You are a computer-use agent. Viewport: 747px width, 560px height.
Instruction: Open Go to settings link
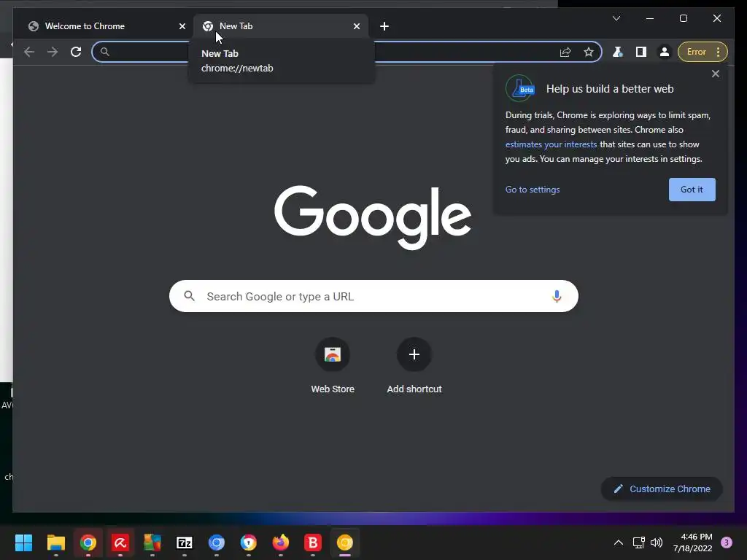click(532, 190)
